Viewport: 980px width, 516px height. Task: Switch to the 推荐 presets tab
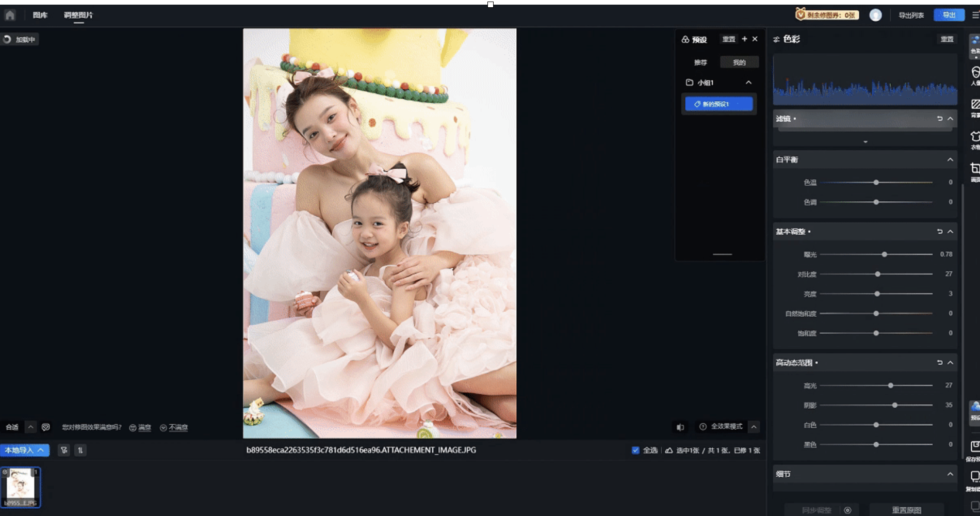(700, 62)
